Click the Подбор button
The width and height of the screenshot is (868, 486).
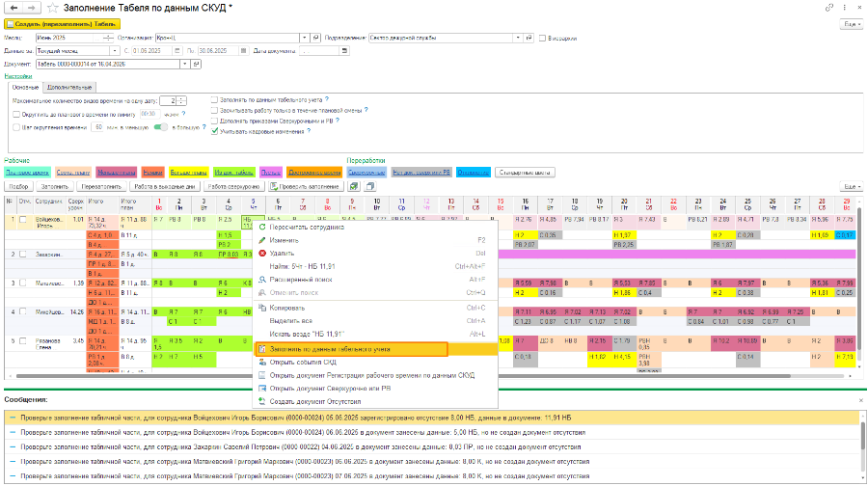tap(19, 186)
